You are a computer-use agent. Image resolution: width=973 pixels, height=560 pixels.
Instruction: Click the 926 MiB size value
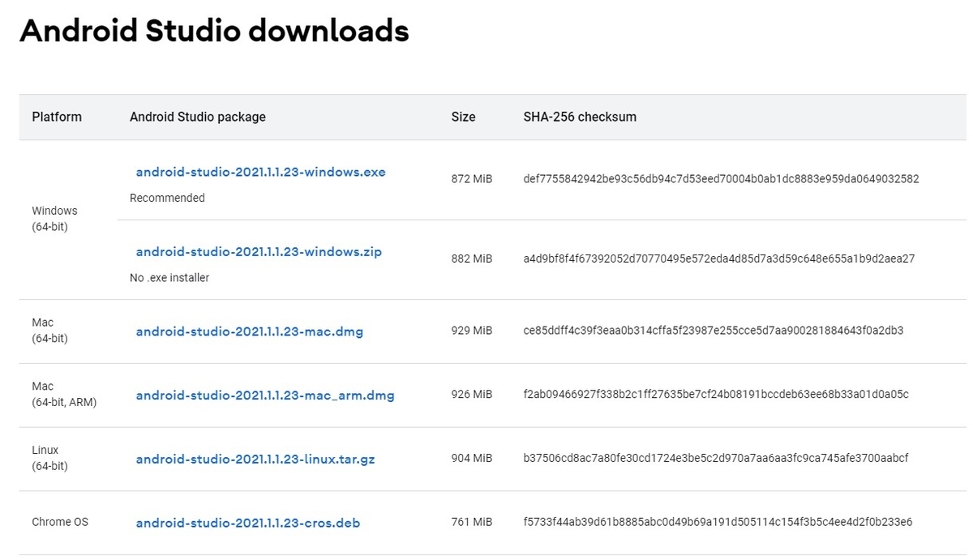click(472, 394)
